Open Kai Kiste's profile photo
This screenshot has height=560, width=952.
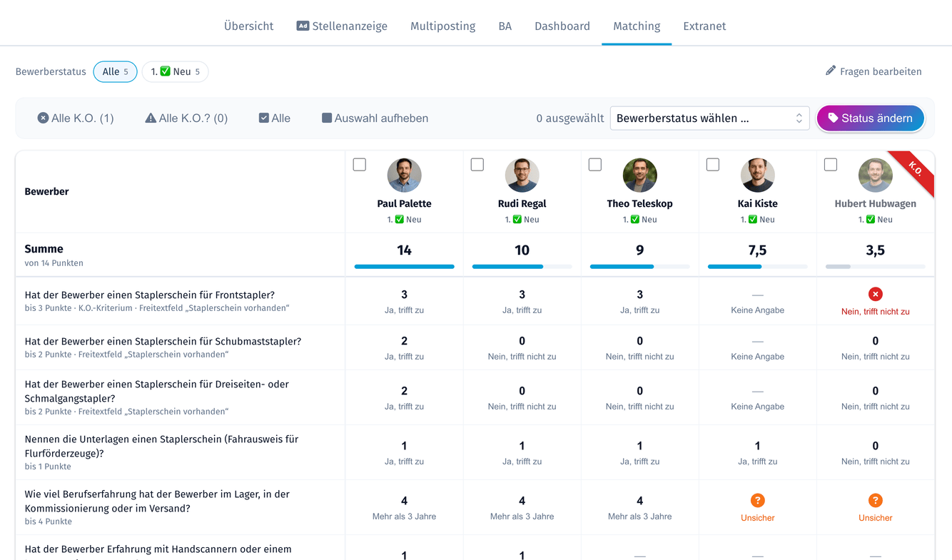(758, 175)
